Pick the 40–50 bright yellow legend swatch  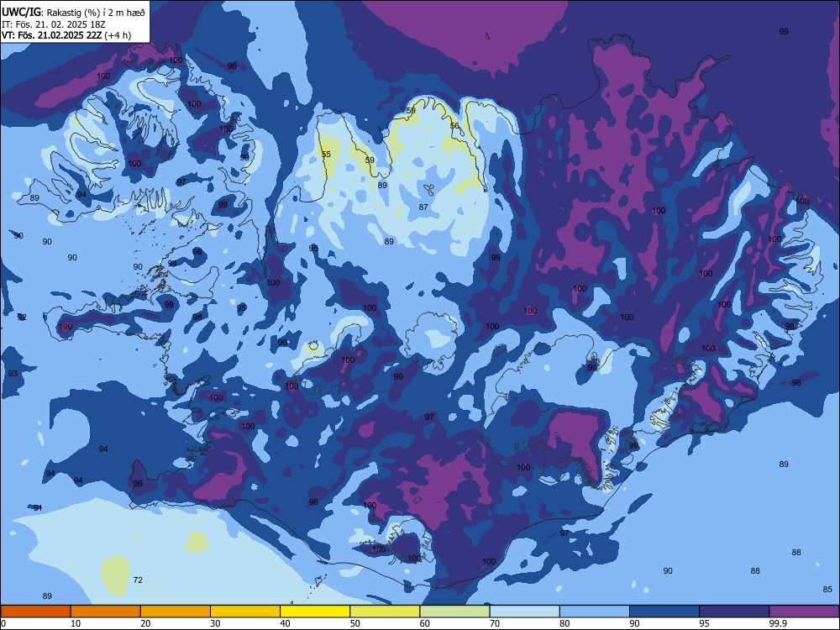[315, 612]
